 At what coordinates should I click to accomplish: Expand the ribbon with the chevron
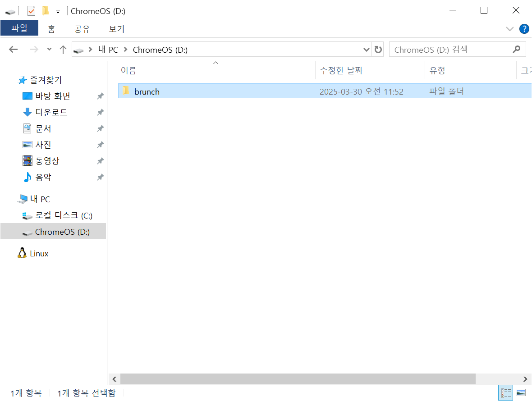[x=509, y=29]
